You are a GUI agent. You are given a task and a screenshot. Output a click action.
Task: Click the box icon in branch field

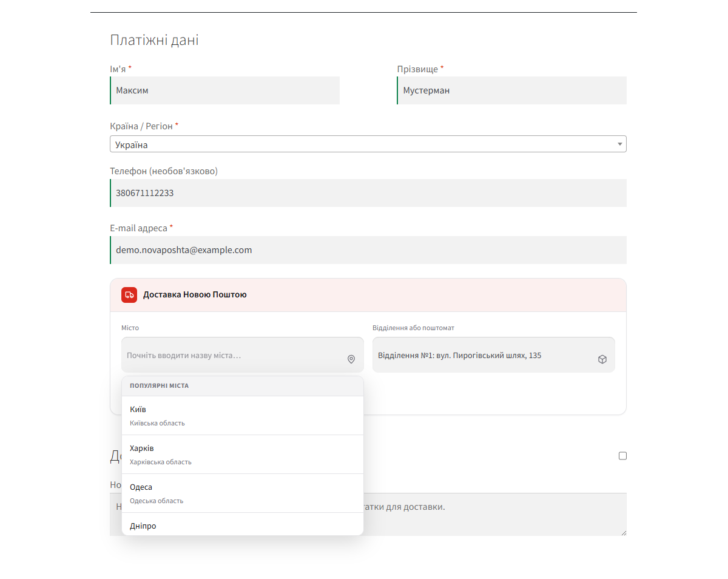[x=602, y=359]
